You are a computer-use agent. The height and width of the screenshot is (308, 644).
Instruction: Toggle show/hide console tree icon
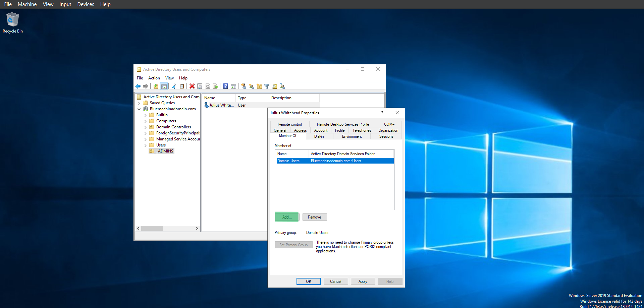pyautogui.click(x=164, y=86)
